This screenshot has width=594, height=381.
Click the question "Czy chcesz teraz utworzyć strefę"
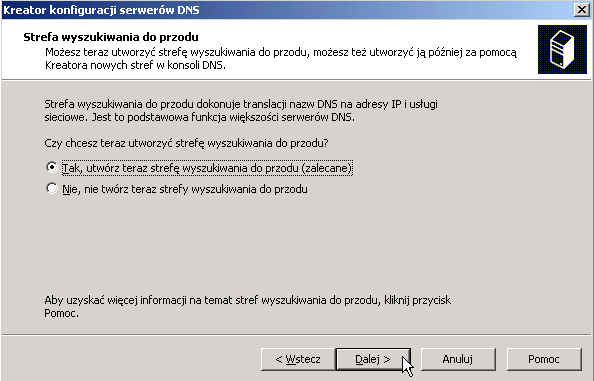coord(186,144)
